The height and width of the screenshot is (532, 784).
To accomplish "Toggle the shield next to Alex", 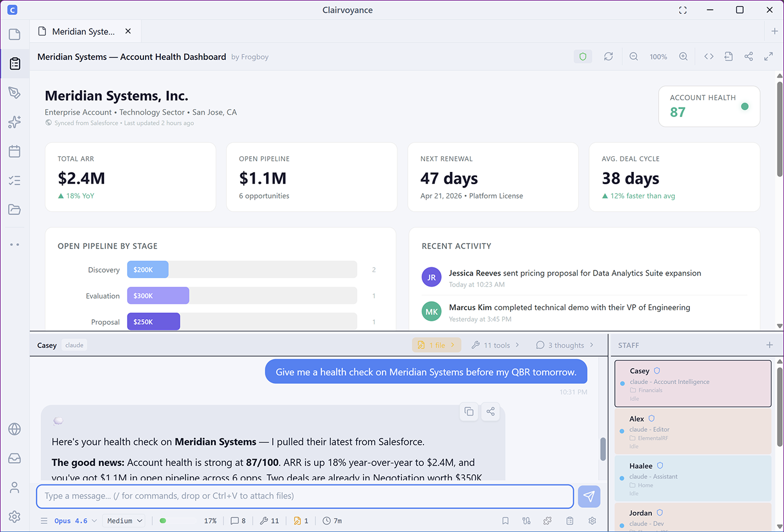I will (651, 418).
